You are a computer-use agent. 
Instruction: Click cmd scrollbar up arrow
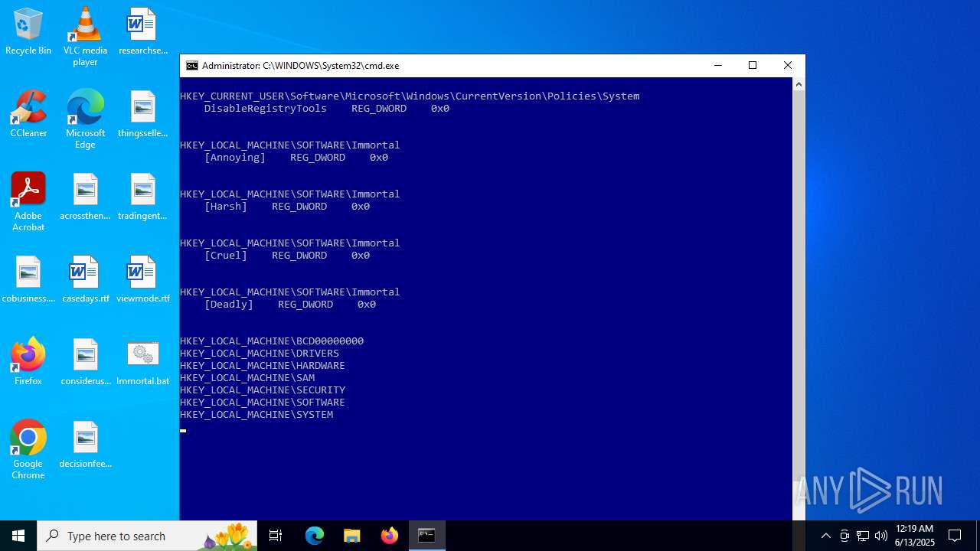pyautogui.click(x=799, y=84)
